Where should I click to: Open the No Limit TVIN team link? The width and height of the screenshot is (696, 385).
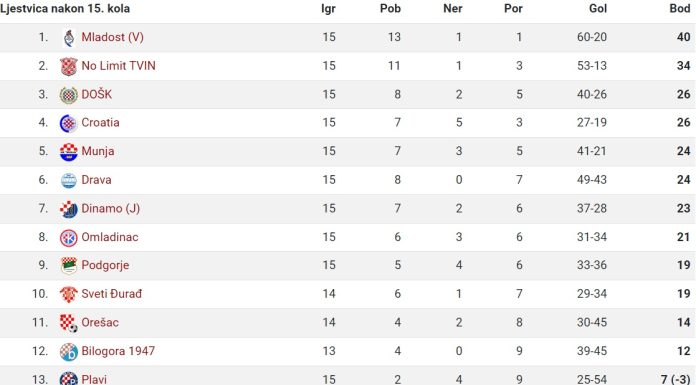point(119,66)
